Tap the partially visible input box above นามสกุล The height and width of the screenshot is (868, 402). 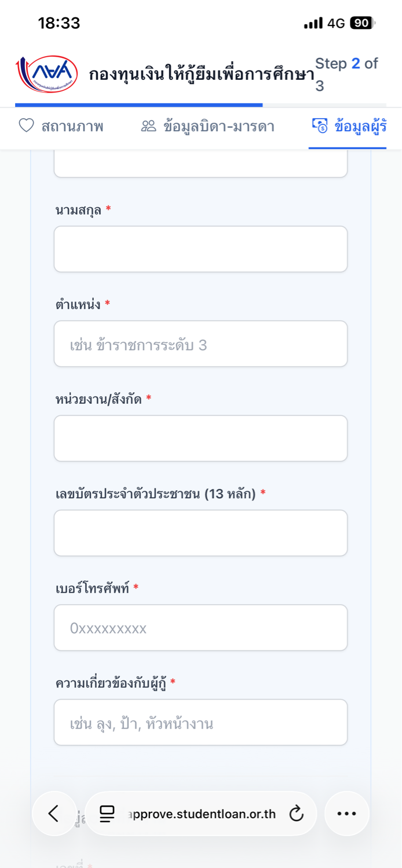(201, 163)
